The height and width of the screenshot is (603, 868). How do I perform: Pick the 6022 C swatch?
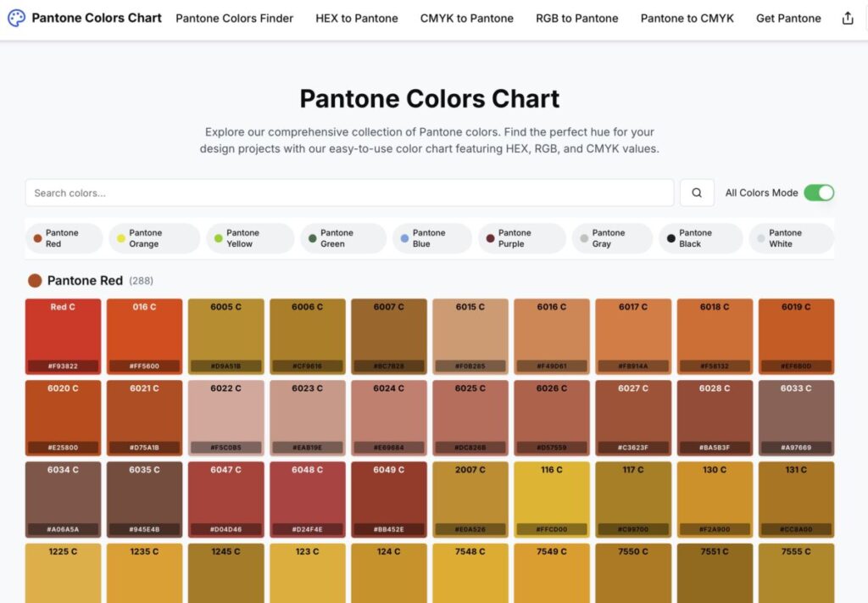[x=225, y=417]
